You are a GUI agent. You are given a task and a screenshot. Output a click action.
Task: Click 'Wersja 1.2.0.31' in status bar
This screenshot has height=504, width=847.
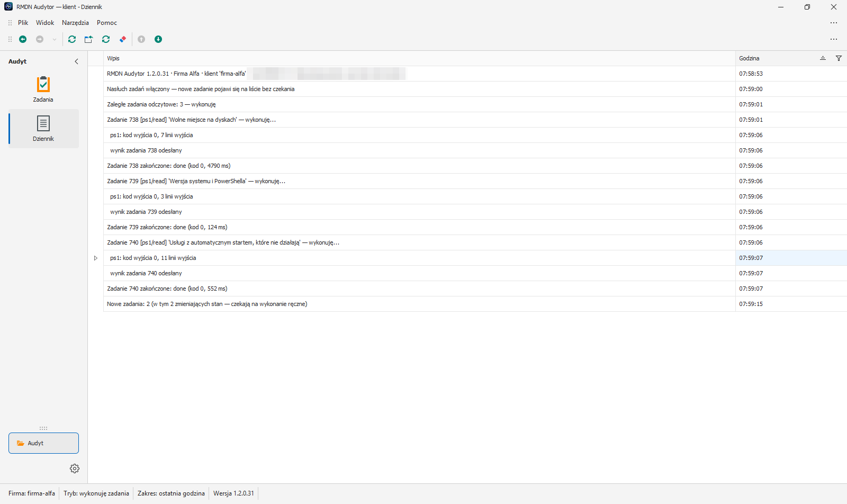(233, 493)
